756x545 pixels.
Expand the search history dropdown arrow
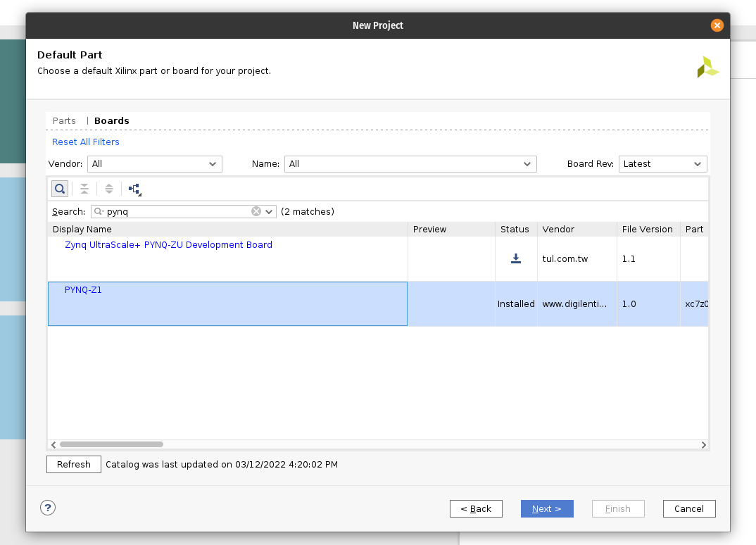(x=269, y=212)
